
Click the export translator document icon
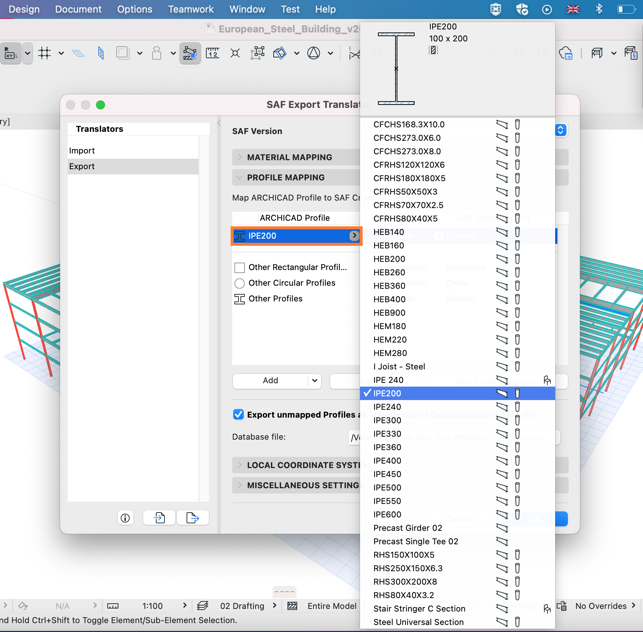(x=192, y=518)
